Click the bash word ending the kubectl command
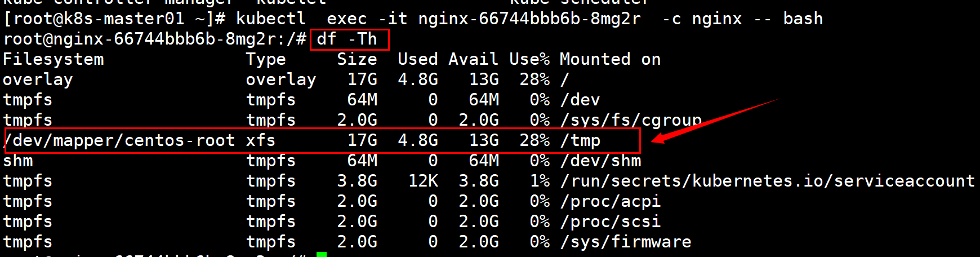Image resolution: width=980 pixels, height=257 pixels. tap(803, 19)
